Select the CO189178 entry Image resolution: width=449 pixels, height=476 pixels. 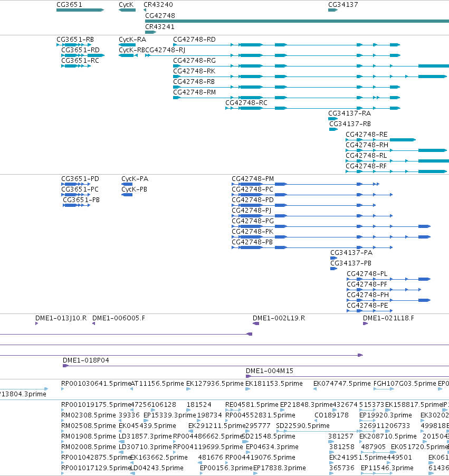[316, 421]
